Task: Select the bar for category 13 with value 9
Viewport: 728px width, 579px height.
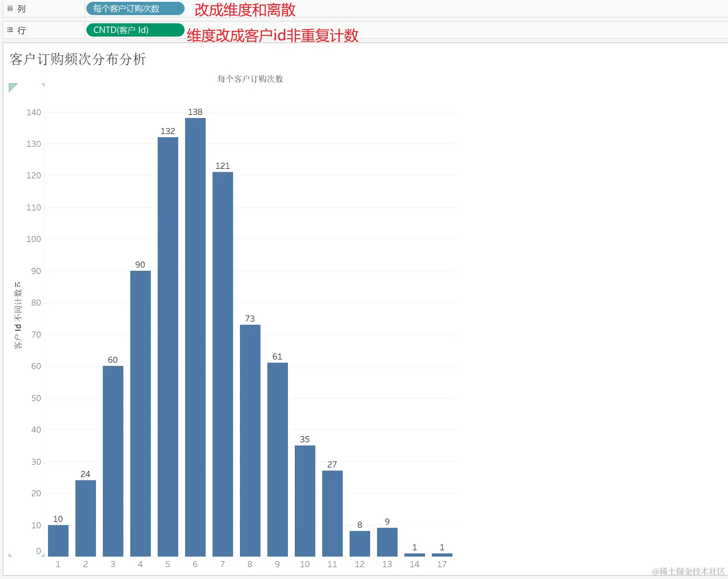Action: pos(387,542)
